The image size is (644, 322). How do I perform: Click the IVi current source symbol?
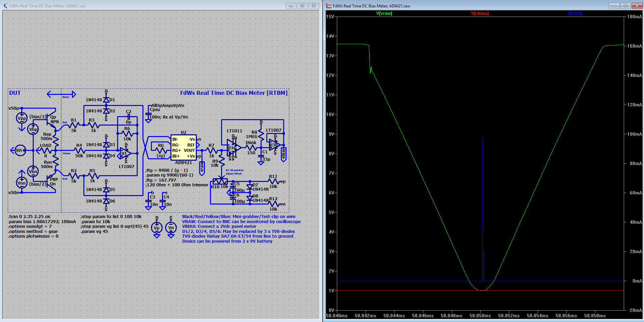coord(20,151)
